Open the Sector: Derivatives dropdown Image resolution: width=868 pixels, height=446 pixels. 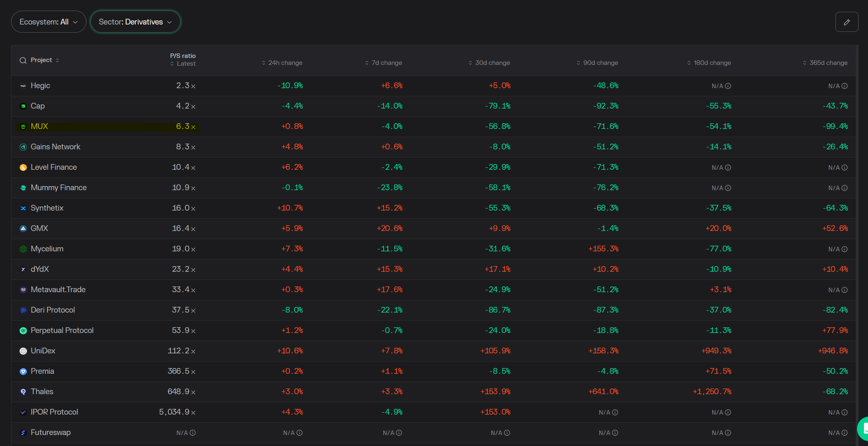point(135,22)
